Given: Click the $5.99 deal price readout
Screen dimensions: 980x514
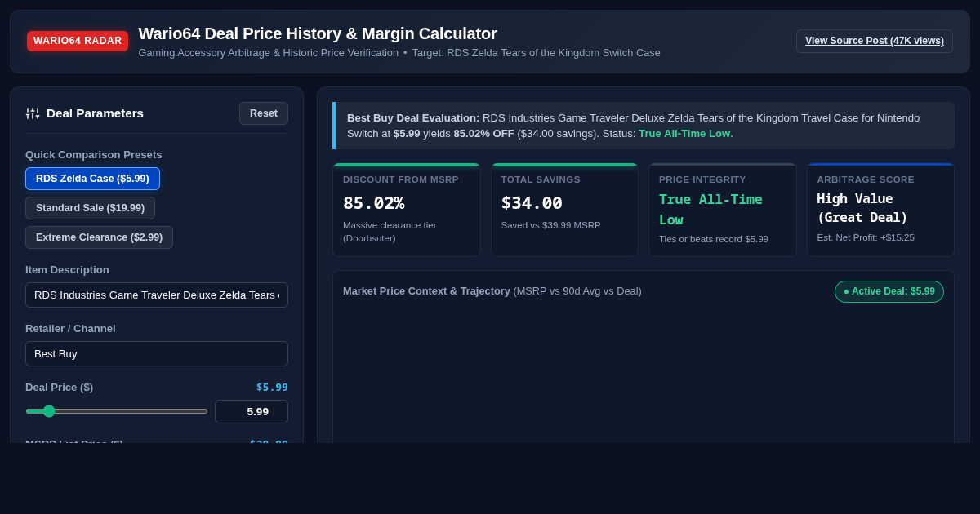Looking at the screenshot, I should (x=272, y=387).
